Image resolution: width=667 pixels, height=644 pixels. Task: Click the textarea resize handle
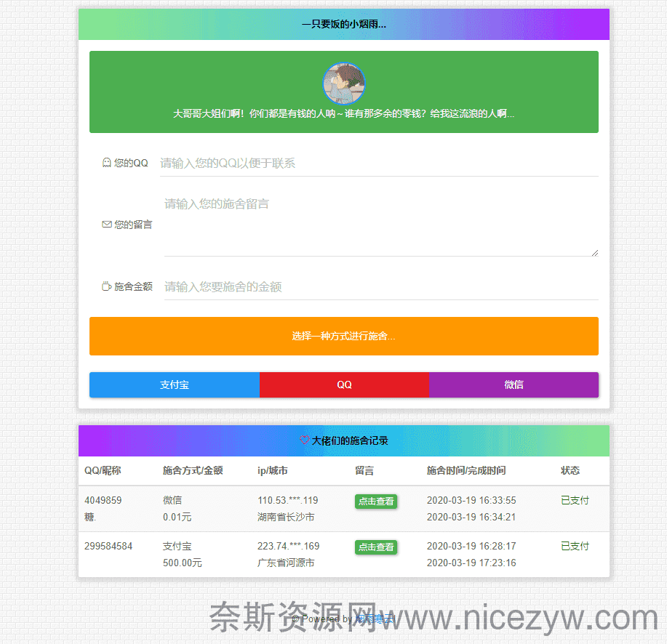pos(595,253)
